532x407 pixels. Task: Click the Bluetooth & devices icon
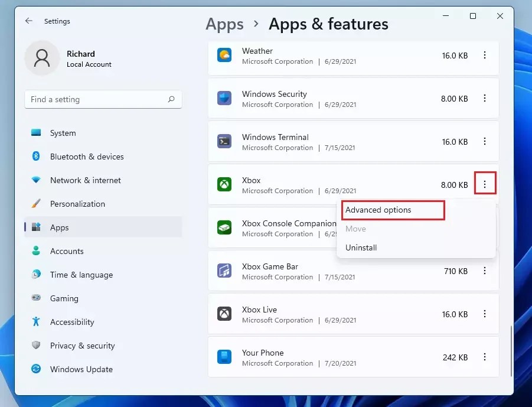(x=36, y=157)
